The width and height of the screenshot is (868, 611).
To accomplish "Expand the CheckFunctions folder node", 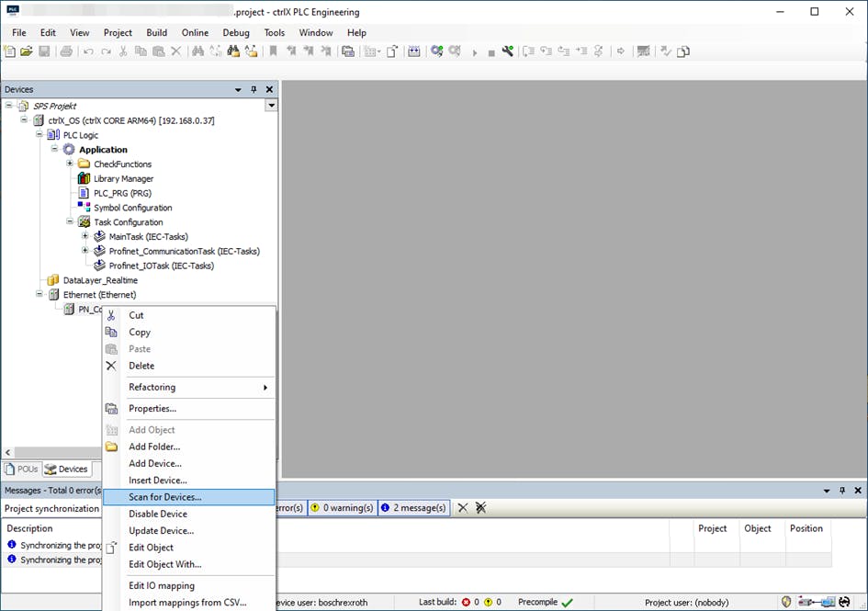I will [70, 164].
